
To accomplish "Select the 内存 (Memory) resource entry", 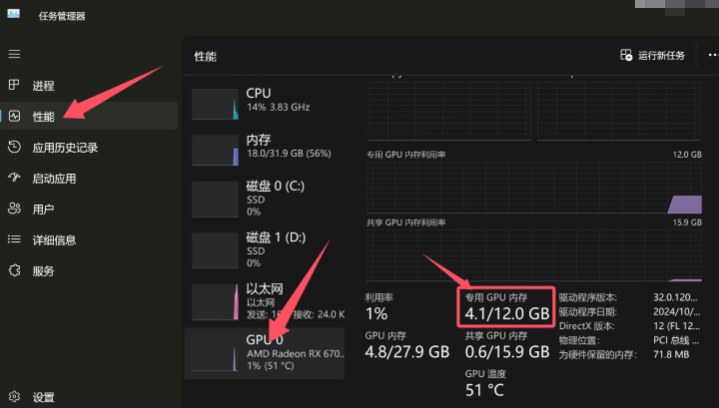I will coord(265,150).
